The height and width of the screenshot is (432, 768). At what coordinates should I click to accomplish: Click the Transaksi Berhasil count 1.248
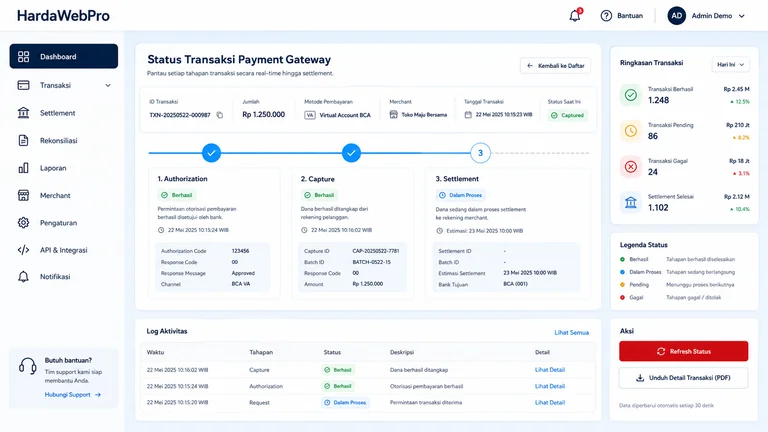[x=658, y=100]
